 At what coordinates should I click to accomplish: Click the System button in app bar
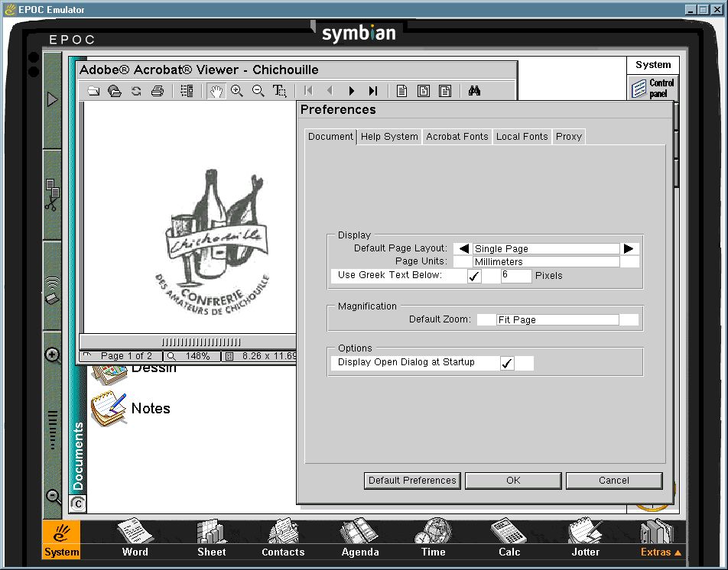click(x=62, y=539)
